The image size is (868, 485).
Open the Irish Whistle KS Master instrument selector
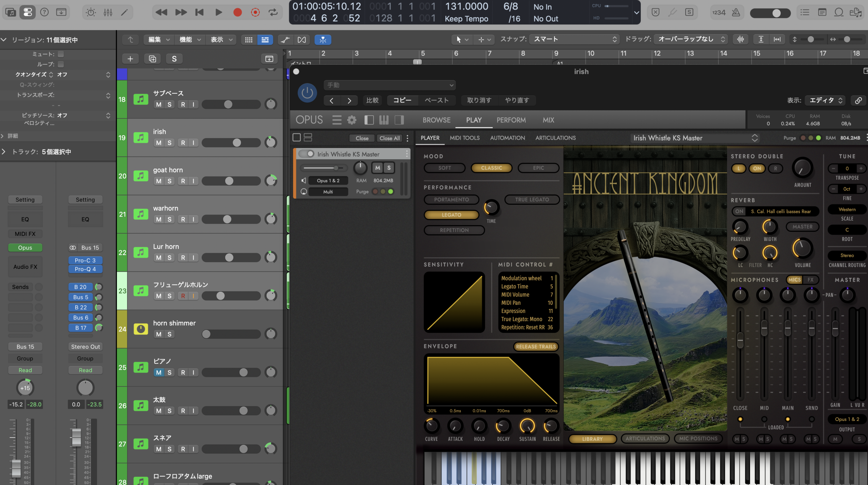(x=695, y=138)
